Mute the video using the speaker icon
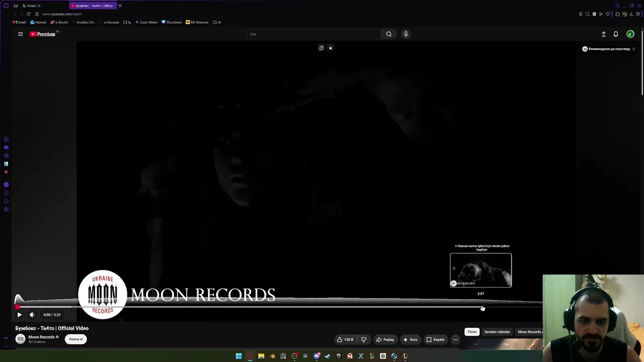 pyautogui.click(x=32, y=315)
